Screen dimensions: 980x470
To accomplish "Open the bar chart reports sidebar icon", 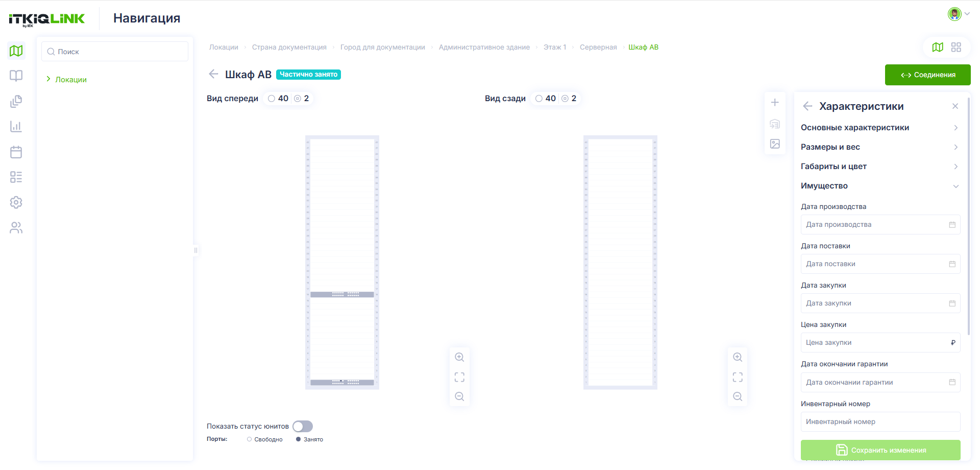I will (16, 126).
